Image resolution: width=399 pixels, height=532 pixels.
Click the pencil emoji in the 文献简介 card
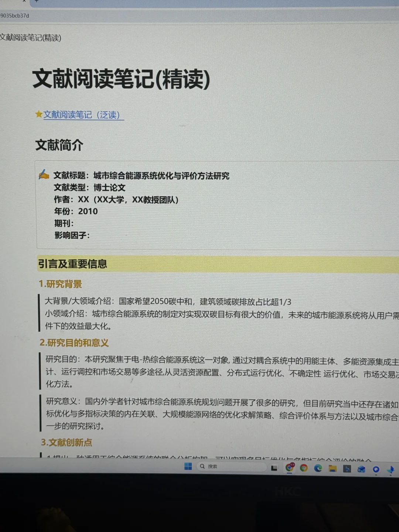44,175
